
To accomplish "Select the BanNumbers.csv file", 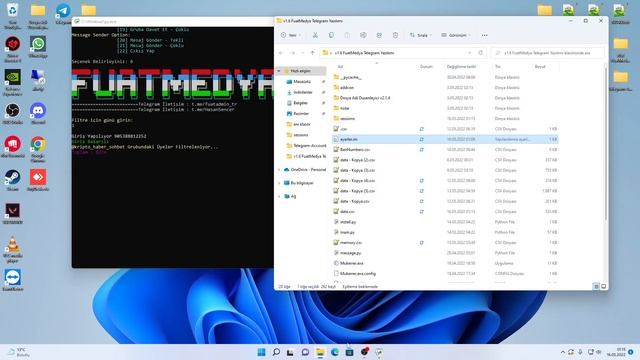I will point(445,149).
